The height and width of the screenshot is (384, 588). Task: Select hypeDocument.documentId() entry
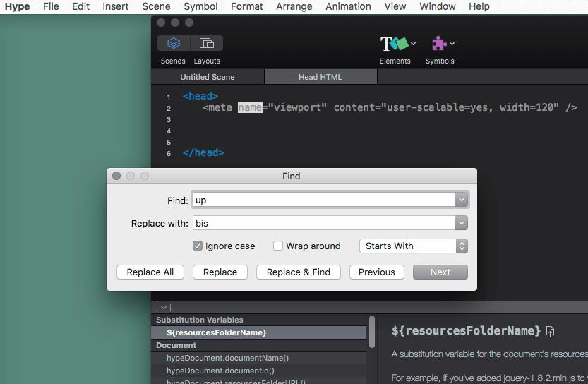[x=259, y=371]
